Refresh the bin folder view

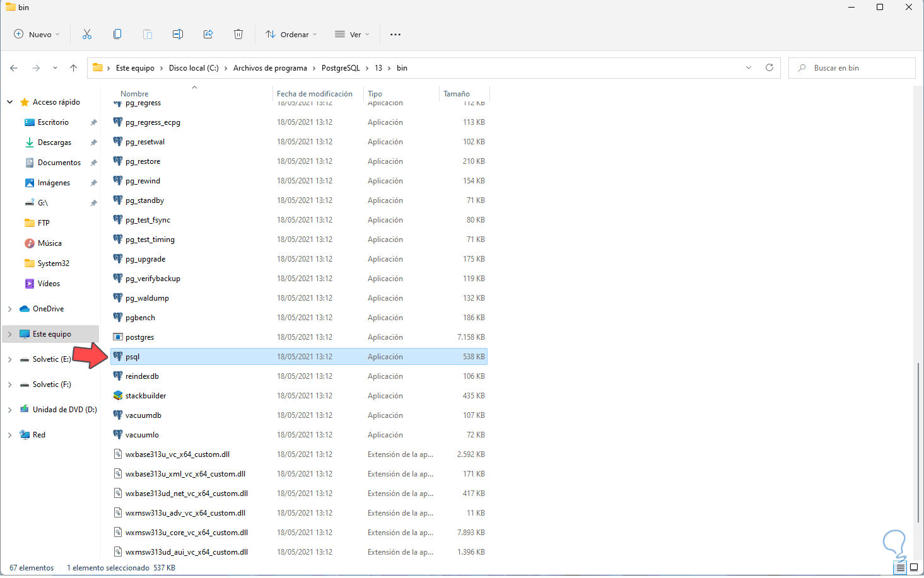click(x=769, y=67)
